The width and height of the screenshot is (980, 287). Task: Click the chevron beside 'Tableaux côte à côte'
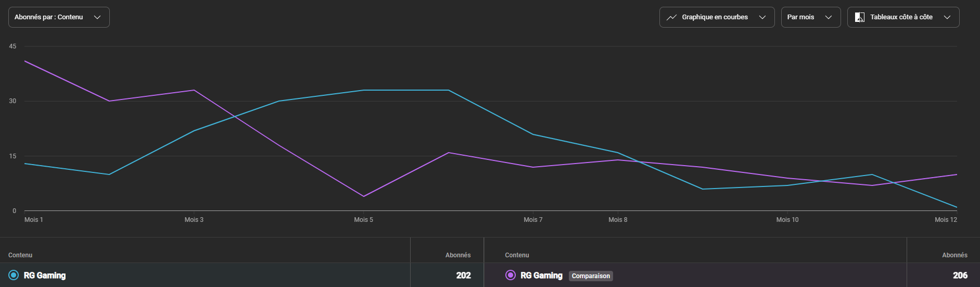click(x=947, y=17)
